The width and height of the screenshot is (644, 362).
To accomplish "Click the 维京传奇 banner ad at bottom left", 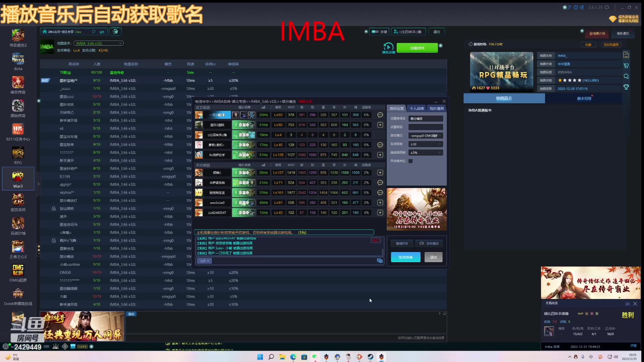I will tap(82, 326).
